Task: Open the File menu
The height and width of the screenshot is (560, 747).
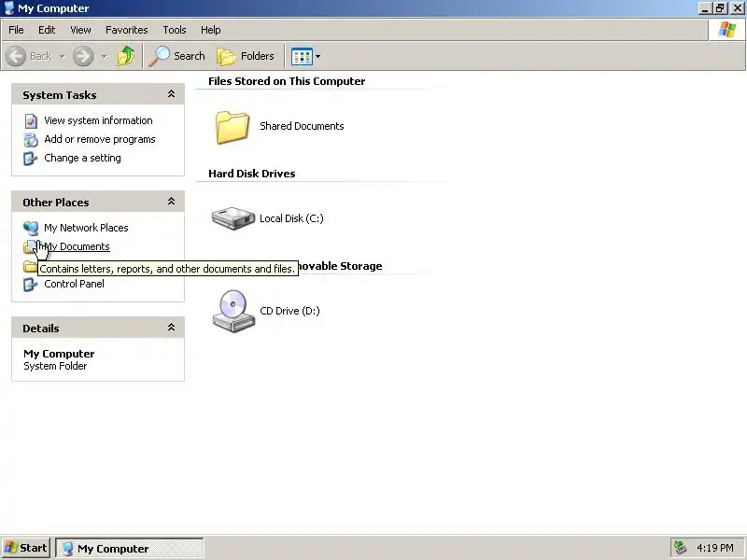Action: click(16, 30)
